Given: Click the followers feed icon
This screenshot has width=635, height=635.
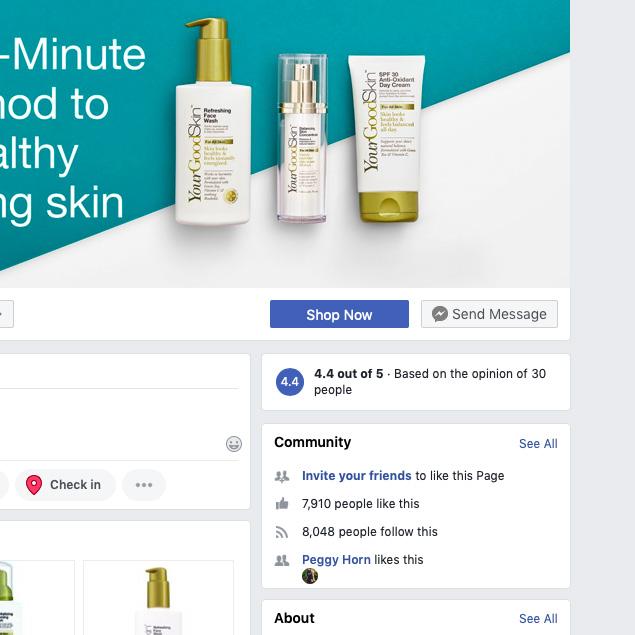Looking at the screenshot, I should tap(282, 532).
